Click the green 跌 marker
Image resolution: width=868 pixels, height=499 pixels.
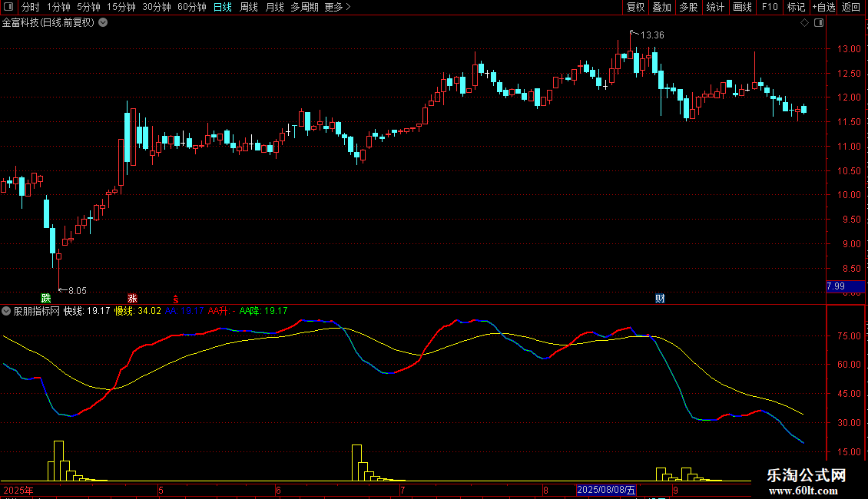click(46, 298)
